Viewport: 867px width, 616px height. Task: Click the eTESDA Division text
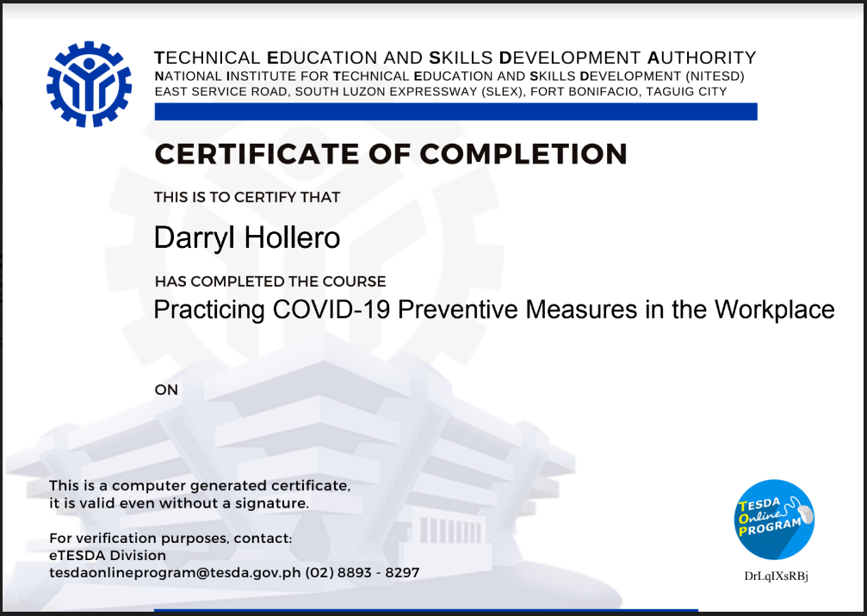pyautogui.click(x=108, y=555)
